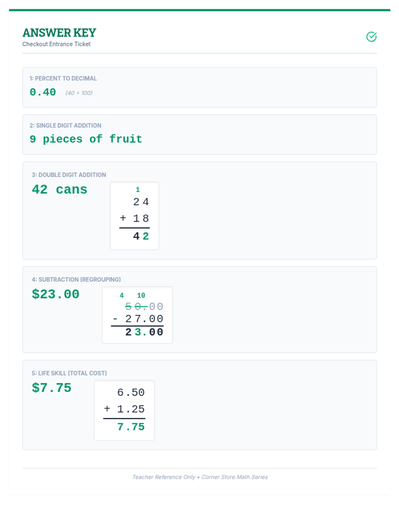Click the green circled checkmark icon
The width and height of the screenshot is (399, 532).
point(371,37)
